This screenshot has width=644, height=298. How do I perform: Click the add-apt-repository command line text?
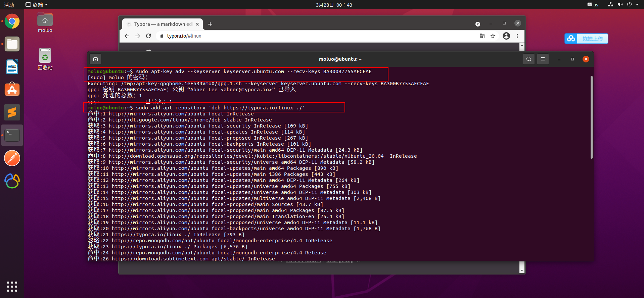pyautogui.click(x=220, y=108)
